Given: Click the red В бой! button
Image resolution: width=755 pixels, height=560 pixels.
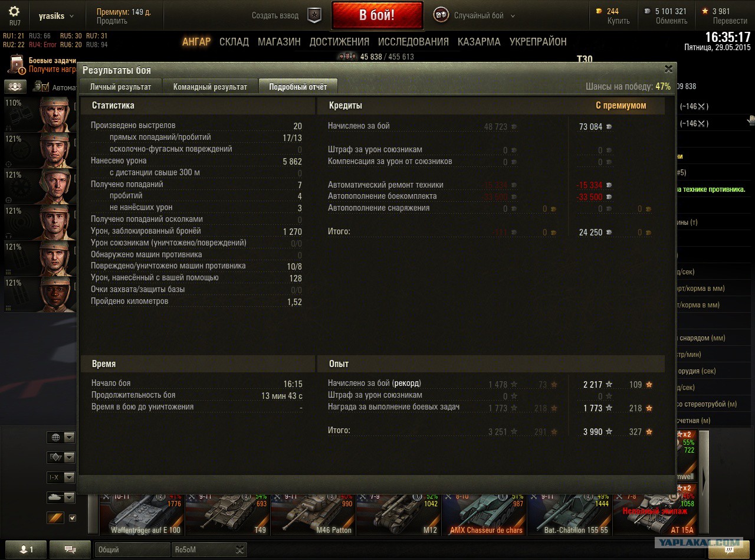Looking at the screenshot, I should coord(377,15).
